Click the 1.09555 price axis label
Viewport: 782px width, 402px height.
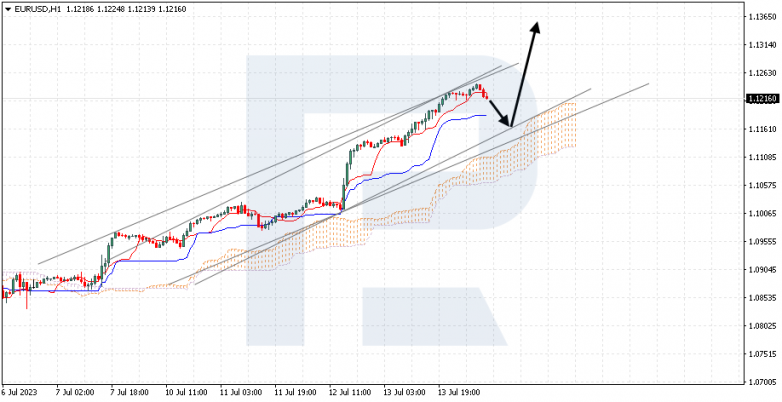[763, 241]
